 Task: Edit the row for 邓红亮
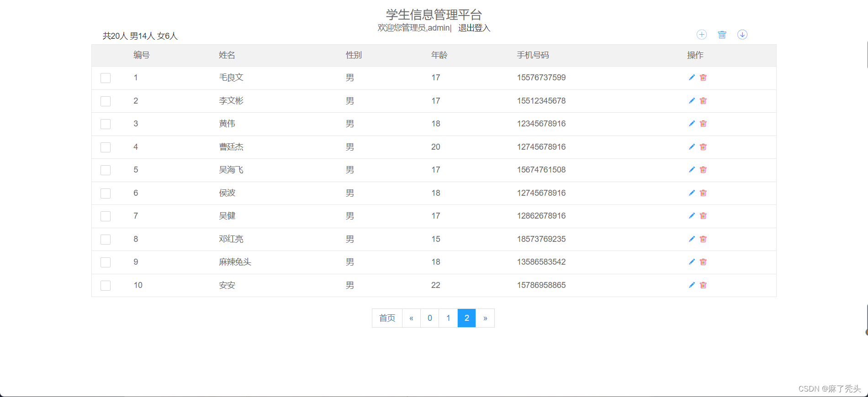point(692,239)
